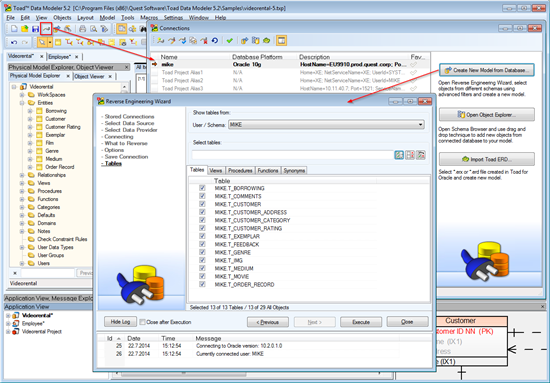Viewport: 550px width, 383px height.
Task: Click the Deselect All tables icon in wizard
Action: (410, 155)
